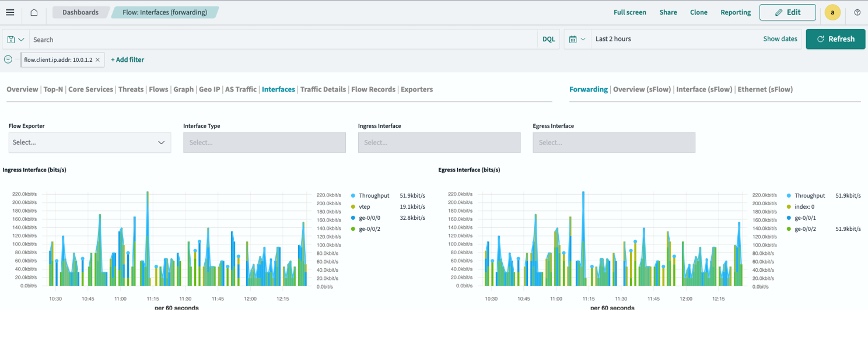Go to the home icon
Image resolution: width=868 pixels, height=344 pixels.
(x=34, y=12)
